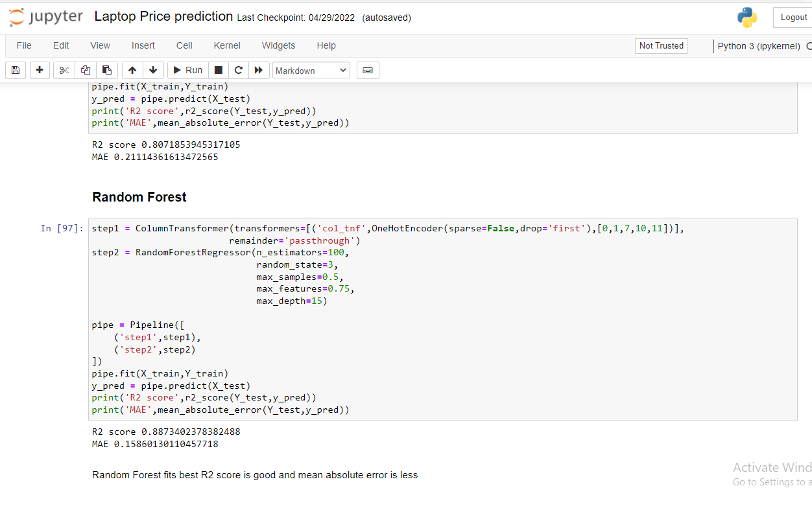Screen dimensions: 812x510
Task: Restart the kernel
Action: [239, 70]
